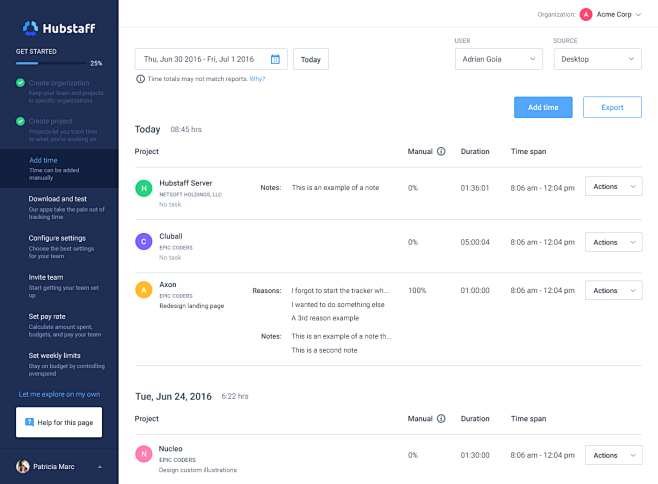Click the 01:36:01 duration value
The width and height of the screenshot is (658, 484).
coord(475,188)
